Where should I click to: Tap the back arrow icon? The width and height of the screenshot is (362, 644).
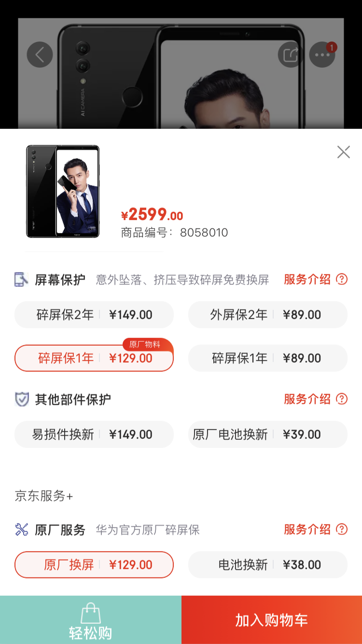point(40,55)
